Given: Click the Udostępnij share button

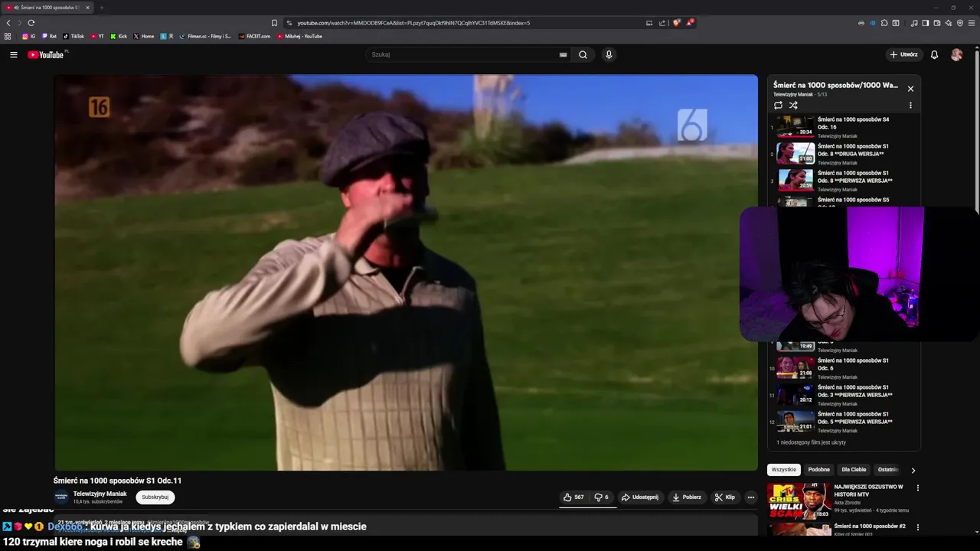Looking at the screenshot, I should (639, 497).
